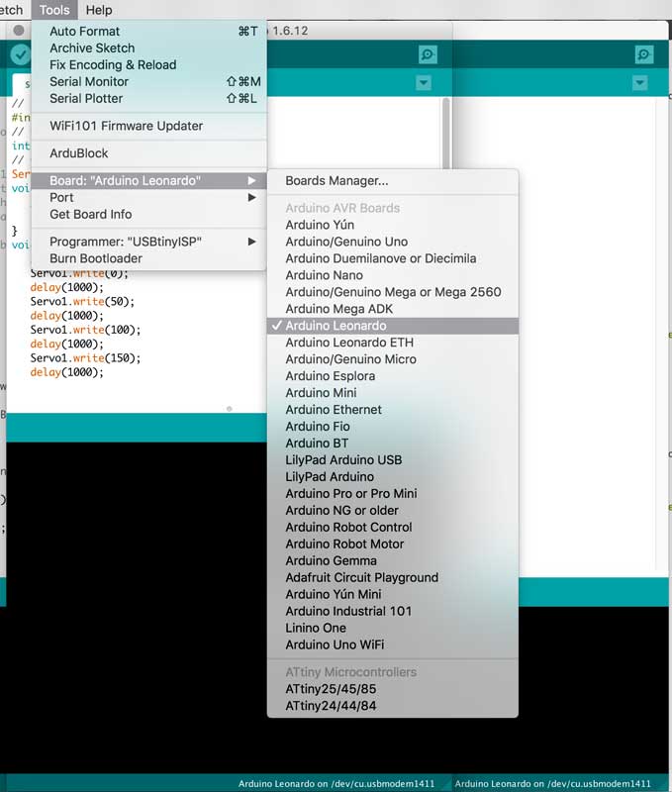Open tab dropdown arrow in front window
Image resolution: width=672 pixels, height=792 pixels.
coord(423,83)
